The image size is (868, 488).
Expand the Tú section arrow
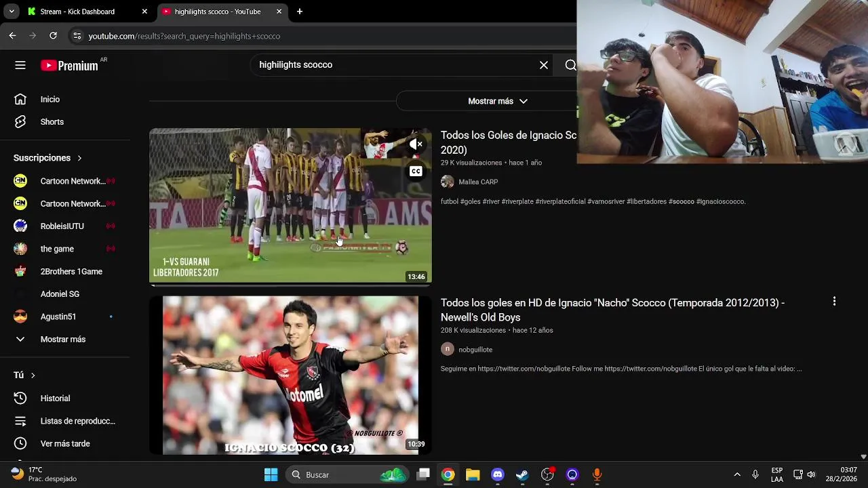coord(33,375)
